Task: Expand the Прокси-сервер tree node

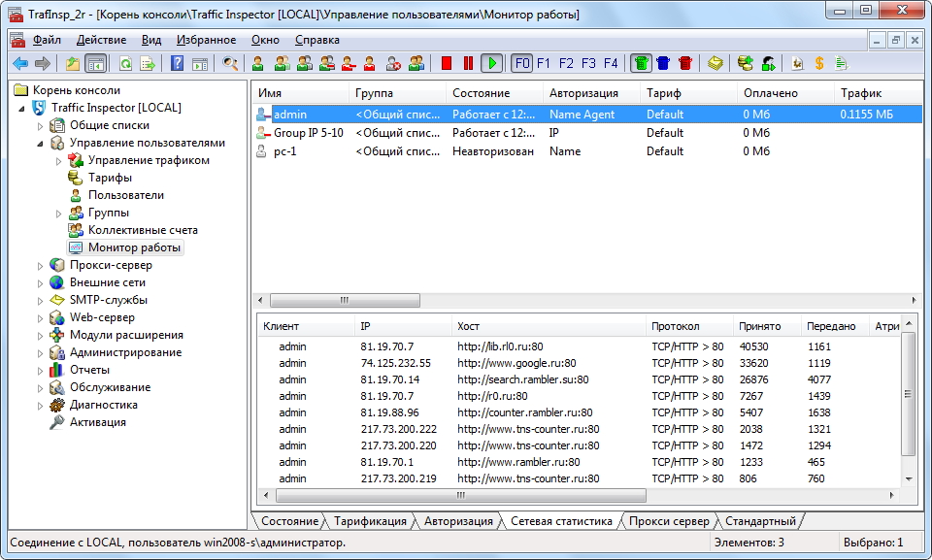Action: click(41, 266)
